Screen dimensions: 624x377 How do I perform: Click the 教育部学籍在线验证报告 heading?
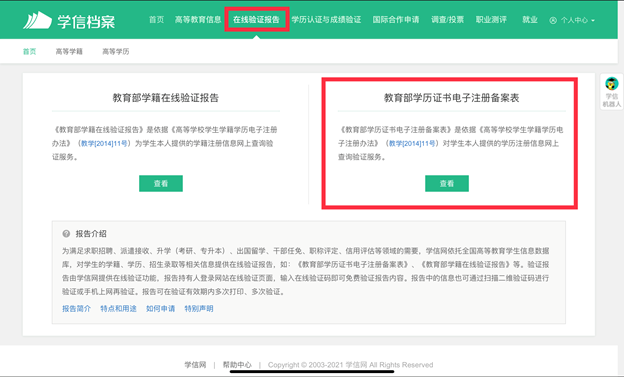point(166,98)
